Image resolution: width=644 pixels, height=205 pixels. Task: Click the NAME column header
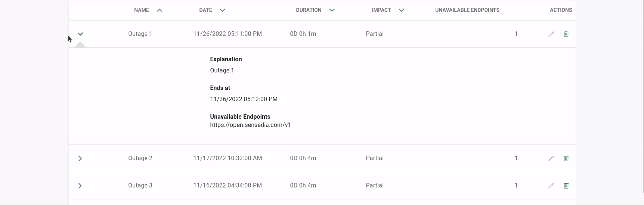click(142, 10)
